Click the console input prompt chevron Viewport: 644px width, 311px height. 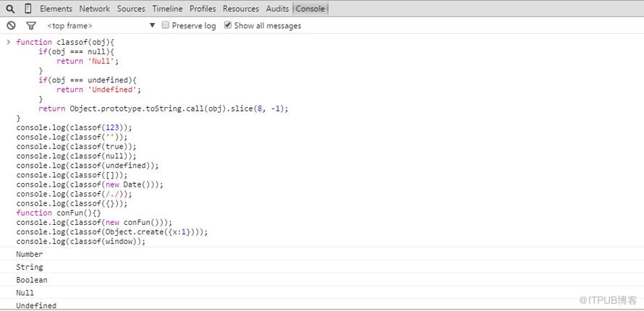[x=8, y=42]
